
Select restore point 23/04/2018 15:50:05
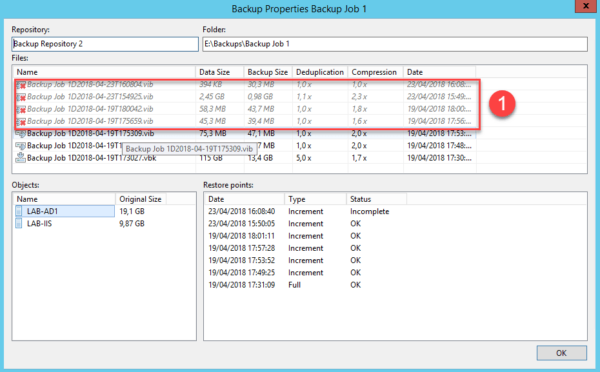[241, 224]
